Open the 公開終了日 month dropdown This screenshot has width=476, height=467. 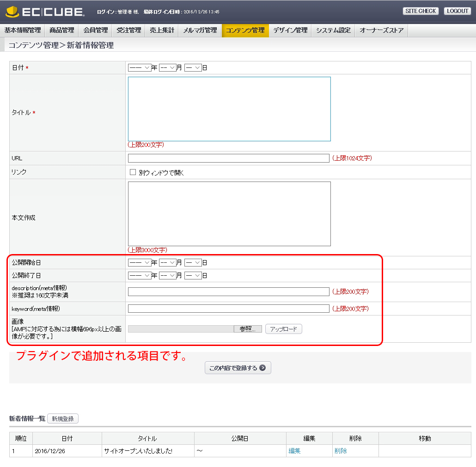(168, 275)
